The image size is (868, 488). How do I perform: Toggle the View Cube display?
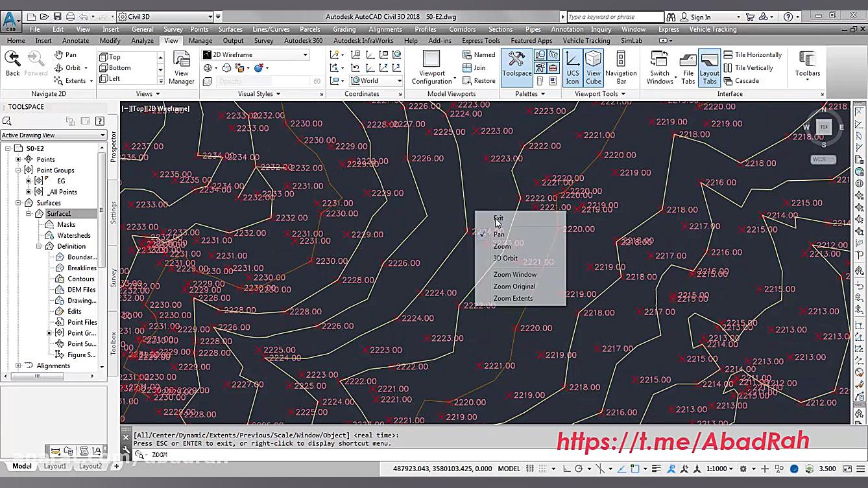[x=594, y=67]
